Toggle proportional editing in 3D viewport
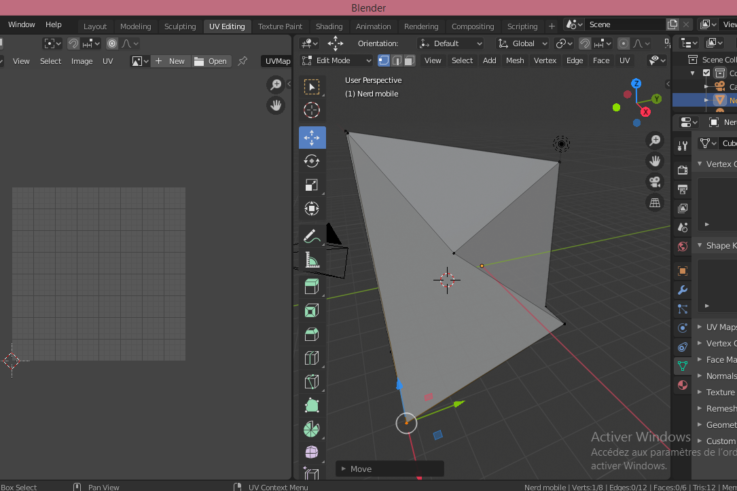737x491 pixels. pyautogui.click(x=626, y=44)
